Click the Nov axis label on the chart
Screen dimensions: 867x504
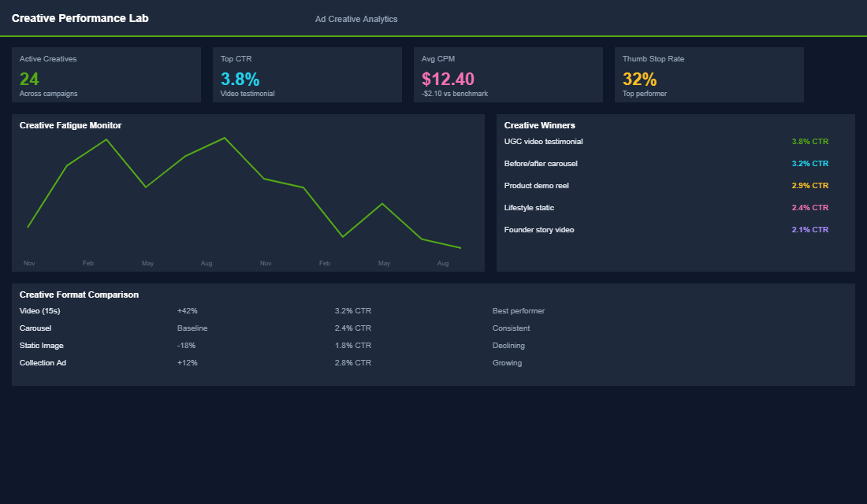pos(29,263)
